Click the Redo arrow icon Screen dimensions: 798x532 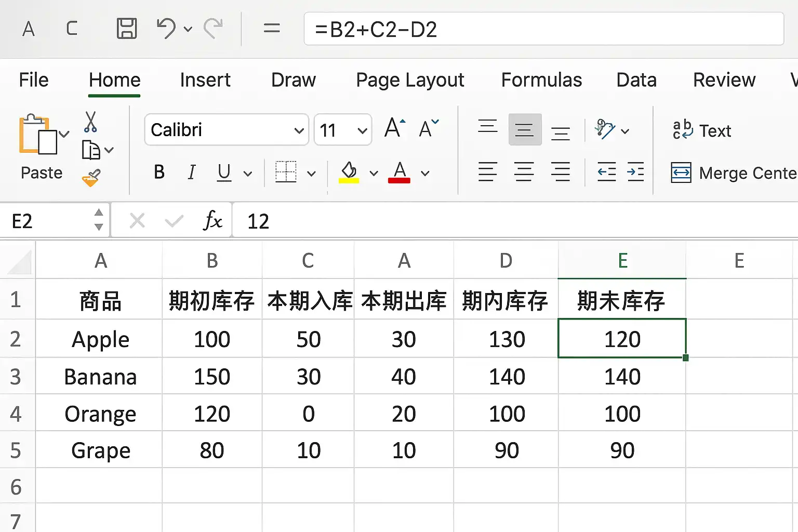[x=213, y=29]
